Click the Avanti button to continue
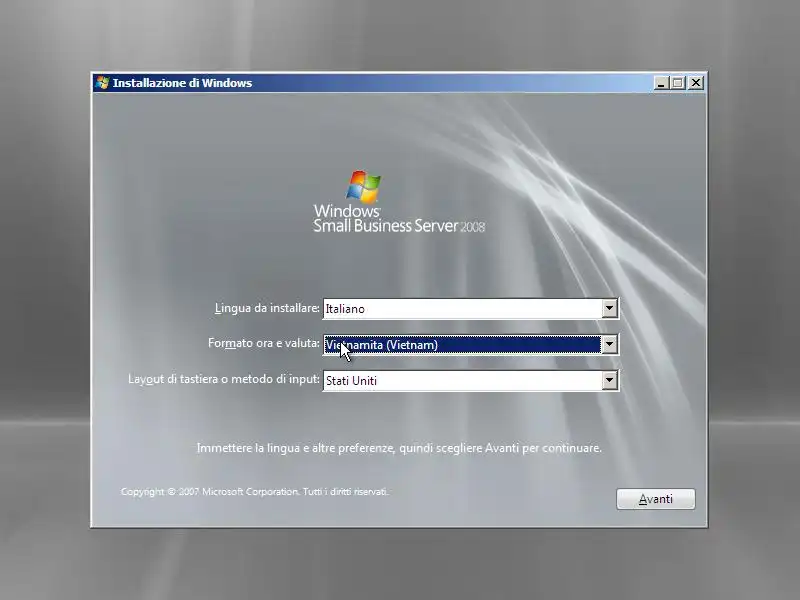Screen dimensions: 800x600 tap(656, 499)
